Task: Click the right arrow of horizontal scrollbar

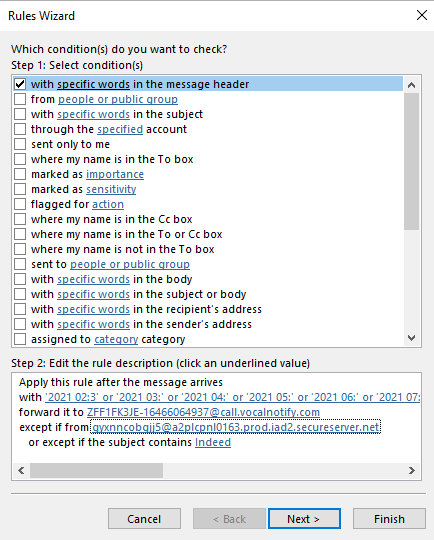Action: coord(411,470)
